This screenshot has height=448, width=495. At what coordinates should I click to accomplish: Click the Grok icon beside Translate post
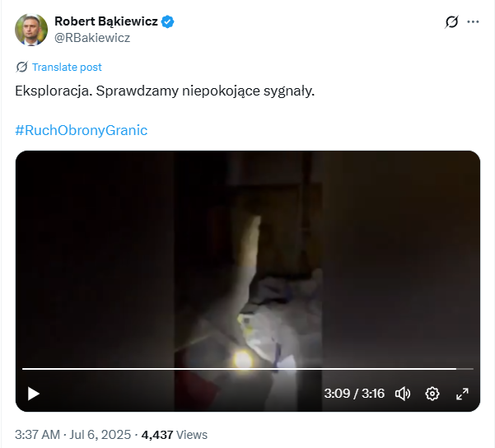21,67
